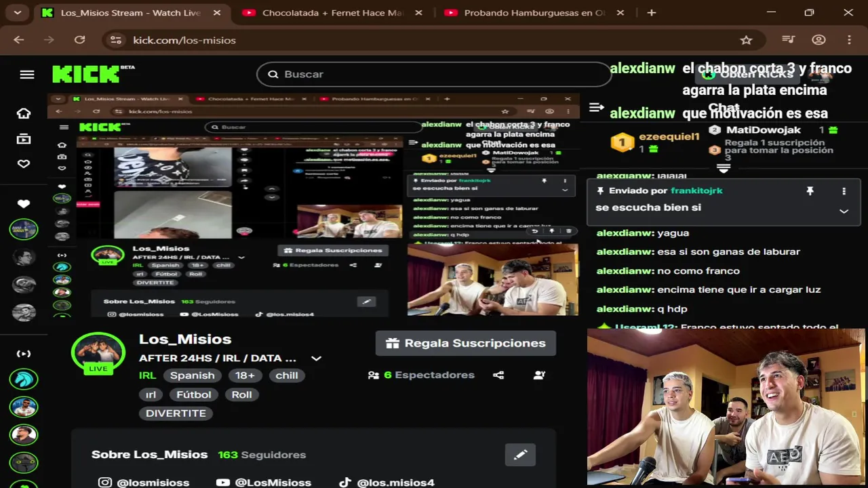The width and height of the screenshot is (868, 488).
Task: Click the Los_Misios LIVE channel avatar
Action: (x=98, y=353)
